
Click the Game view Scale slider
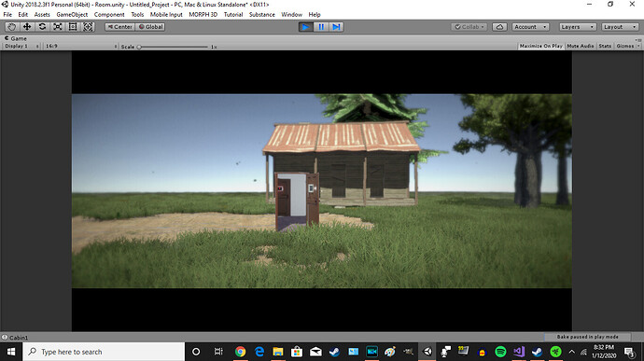(x=174, y=47)
